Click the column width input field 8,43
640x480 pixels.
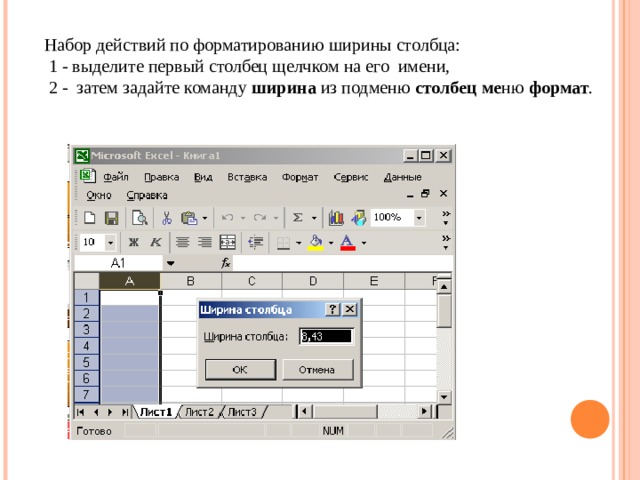pos(327,336)
